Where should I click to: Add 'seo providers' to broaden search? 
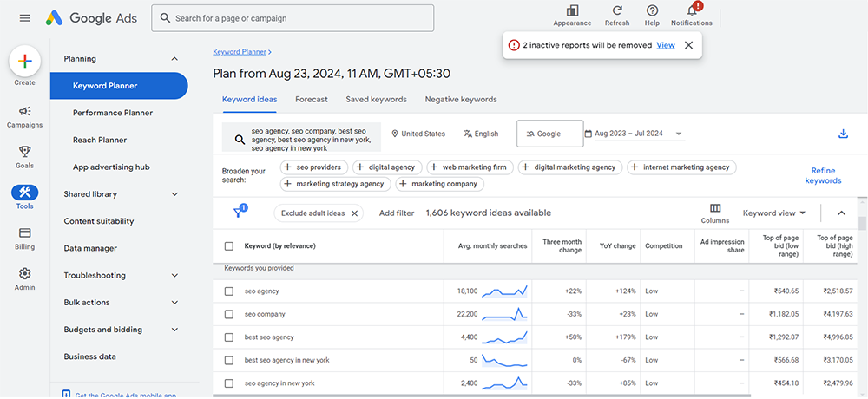tap(314, 167)
